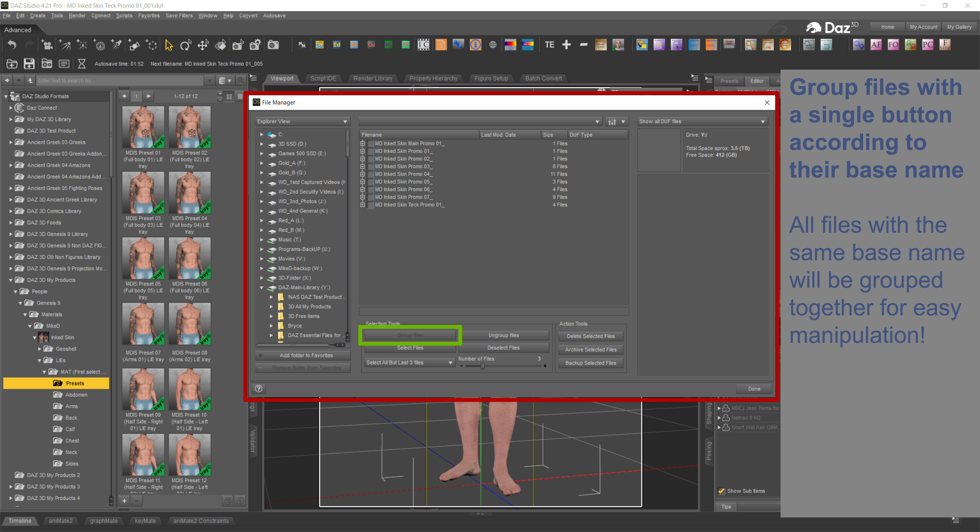The width and height of the screenshot is (980, 532).
Task: Collapse the DAZ-Main-Library (Y:) drive
Action: pyautogui.click(x=262, y=287)
